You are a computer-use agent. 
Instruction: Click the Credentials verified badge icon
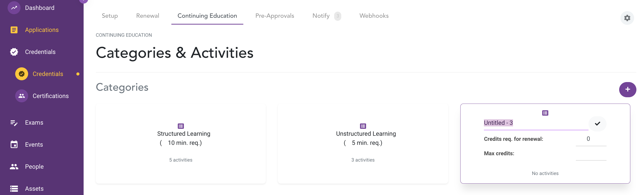point(14,52)
